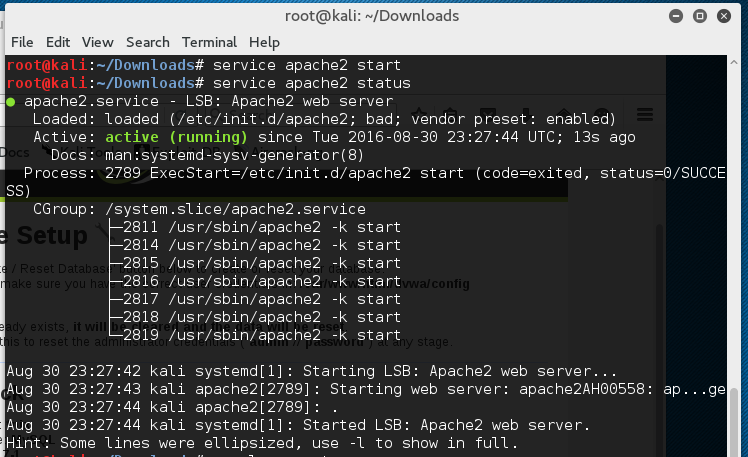
Task: Click the window title 'root@kali: ~/Downloads'
Action: tap(372, 16)
